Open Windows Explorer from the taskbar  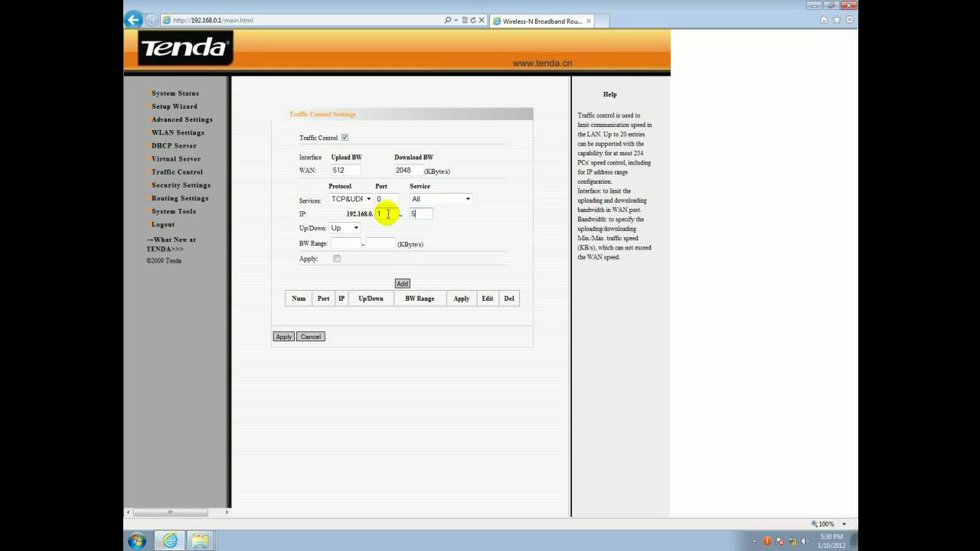(x=201, y=541)
